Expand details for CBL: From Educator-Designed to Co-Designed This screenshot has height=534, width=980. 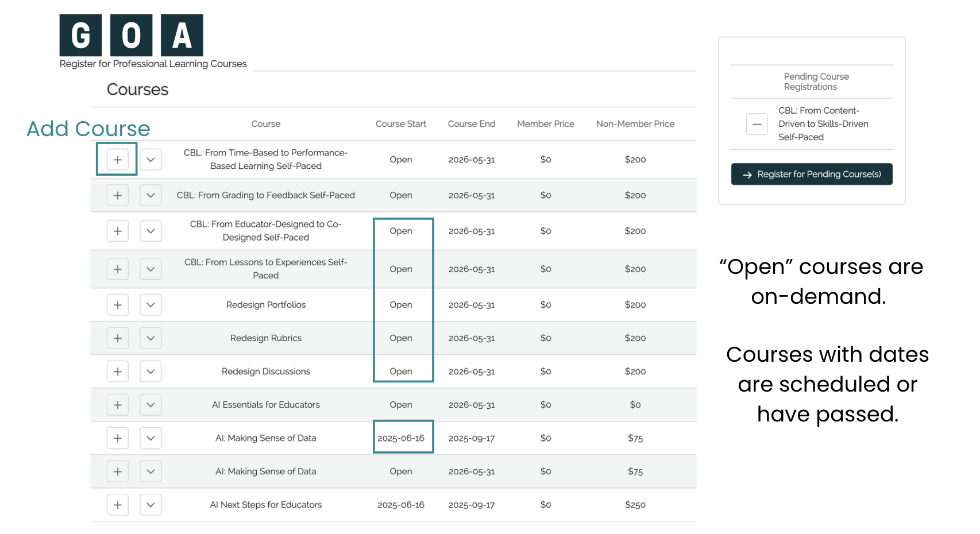click(x=151, y=231)
